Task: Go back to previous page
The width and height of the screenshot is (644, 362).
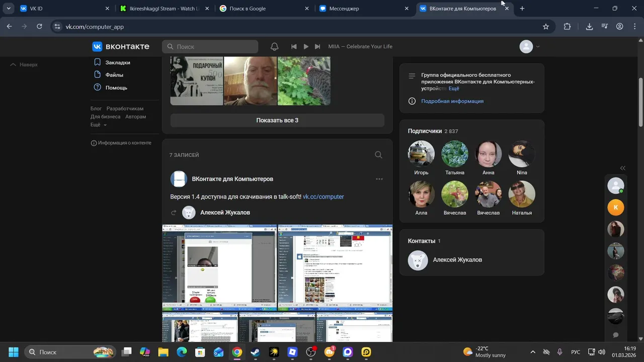Action: click(10, 27)
